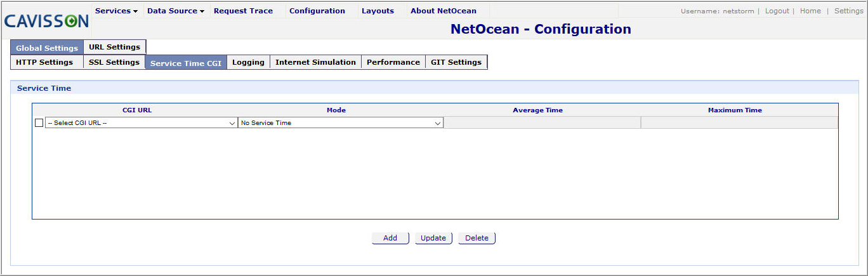Screen dimensions: 868x276
Task: Expand the Select CGI URL dropdown
Action: 141,123
